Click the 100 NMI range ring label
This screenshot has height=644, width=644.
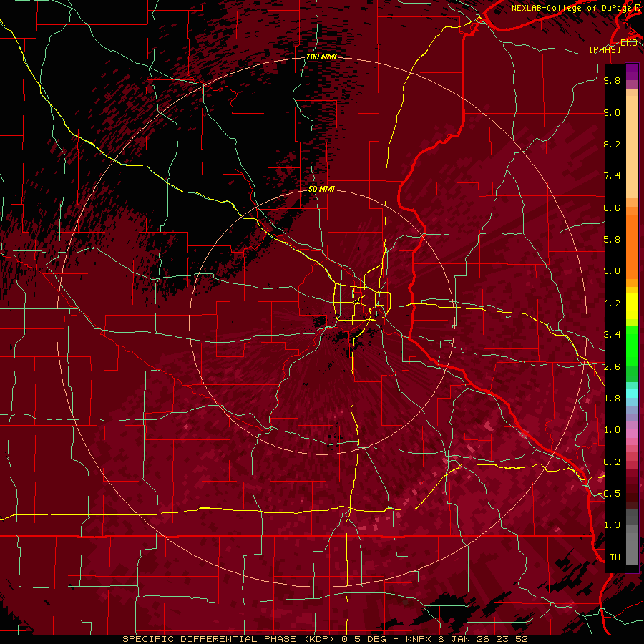[321, 57]
